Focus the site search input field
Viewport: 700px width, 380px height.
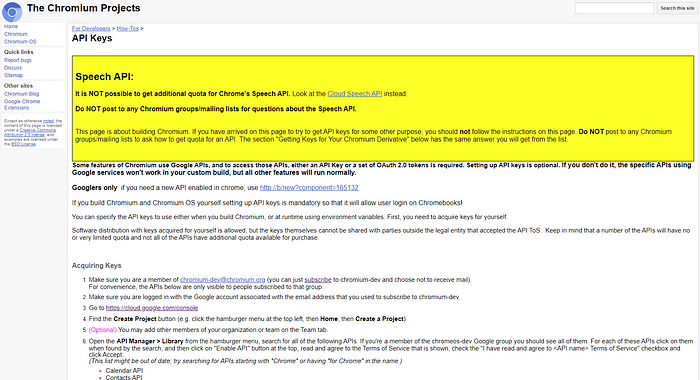(614, 8)
